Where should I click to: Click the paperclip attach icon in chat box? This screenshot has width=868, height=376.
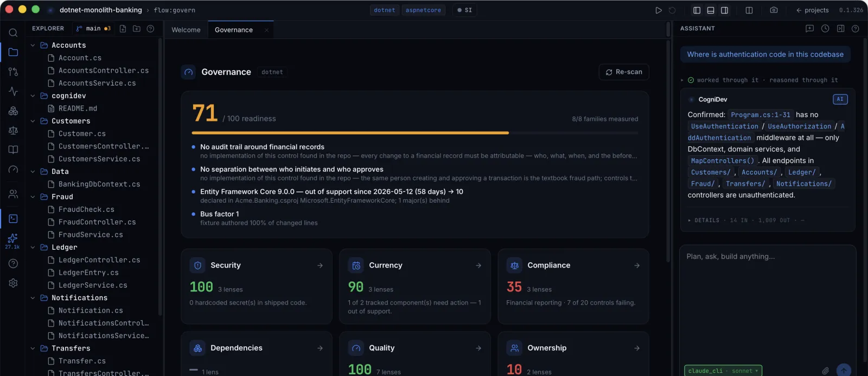point(825,371)
